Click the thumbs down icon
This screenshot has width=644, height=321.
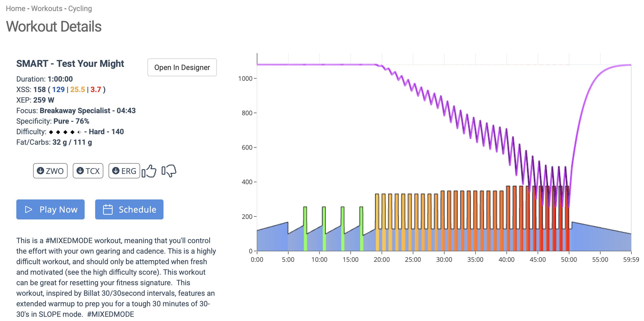[169, 171]
